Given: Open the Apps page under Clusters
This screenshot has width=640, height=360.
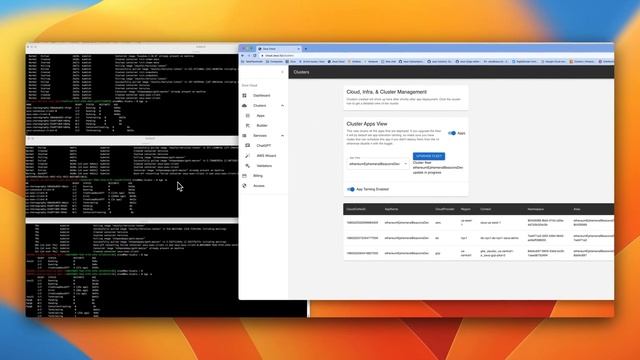Looking at the screenshot, I should pyautogui.click(x=260, y=116).
